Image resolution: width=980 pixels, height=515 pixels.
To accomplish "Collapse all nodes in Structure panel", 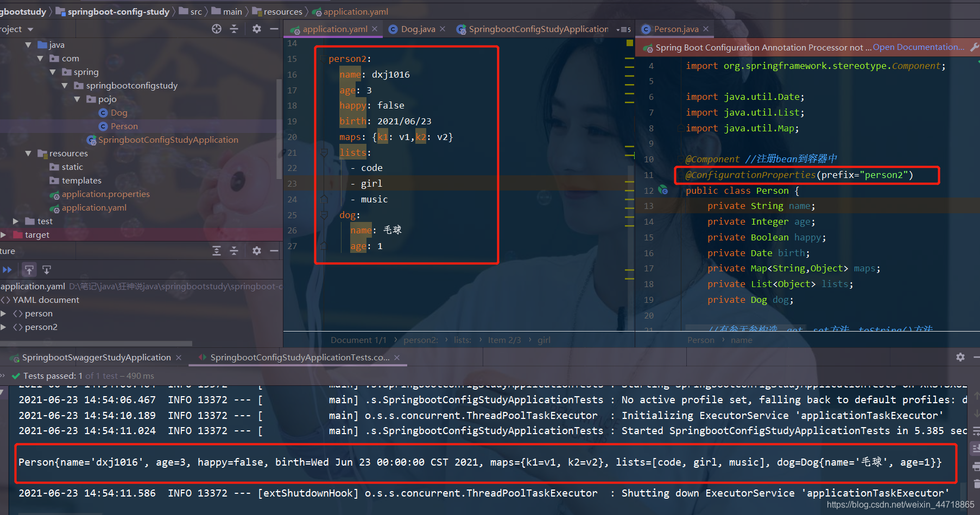I will pyautogui.click(x=234, y=251).
